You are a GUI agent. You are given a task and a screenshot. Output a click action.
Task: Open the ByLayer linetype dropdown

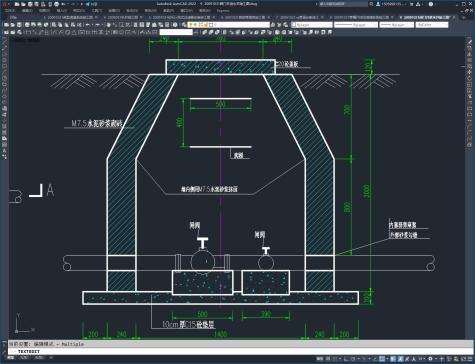(x=356, y=25)
